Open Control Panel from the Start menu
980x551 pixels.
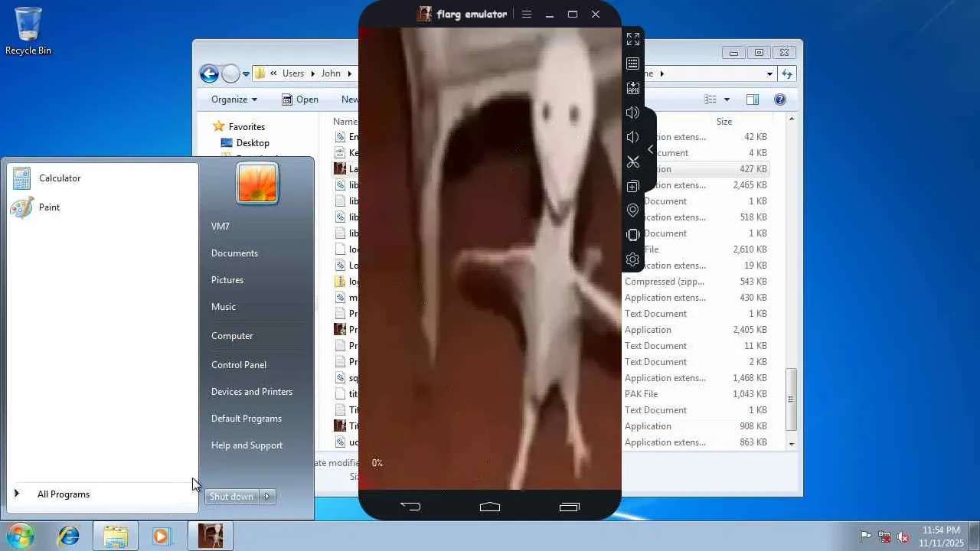(x=239, y=365)
